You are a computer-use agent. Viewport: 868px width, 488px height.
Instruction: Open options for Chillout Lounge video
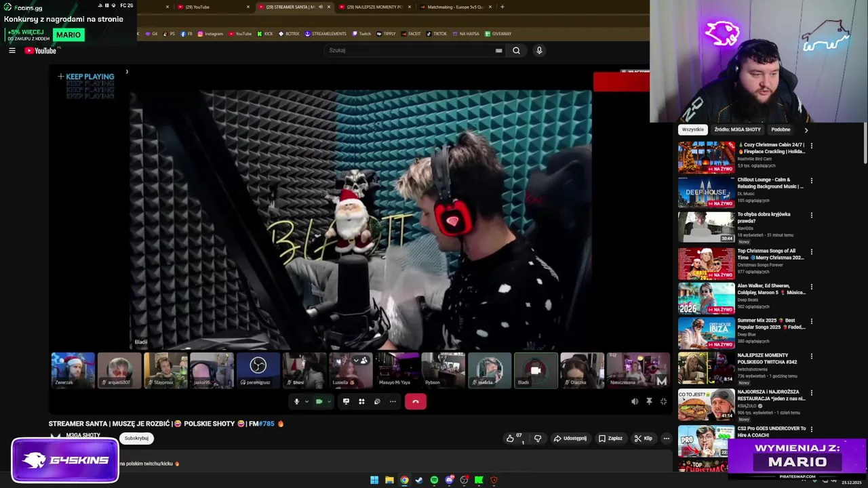point(812,181)
